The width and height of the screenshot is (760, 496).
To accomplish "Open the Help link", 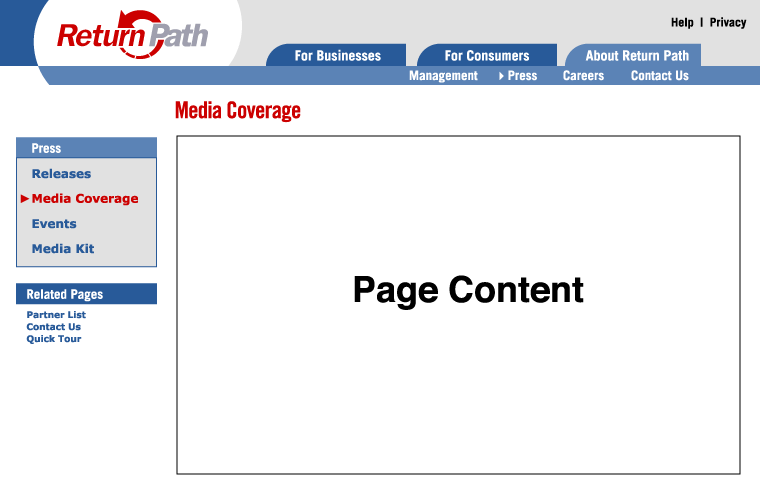I will tap(682, 22).
